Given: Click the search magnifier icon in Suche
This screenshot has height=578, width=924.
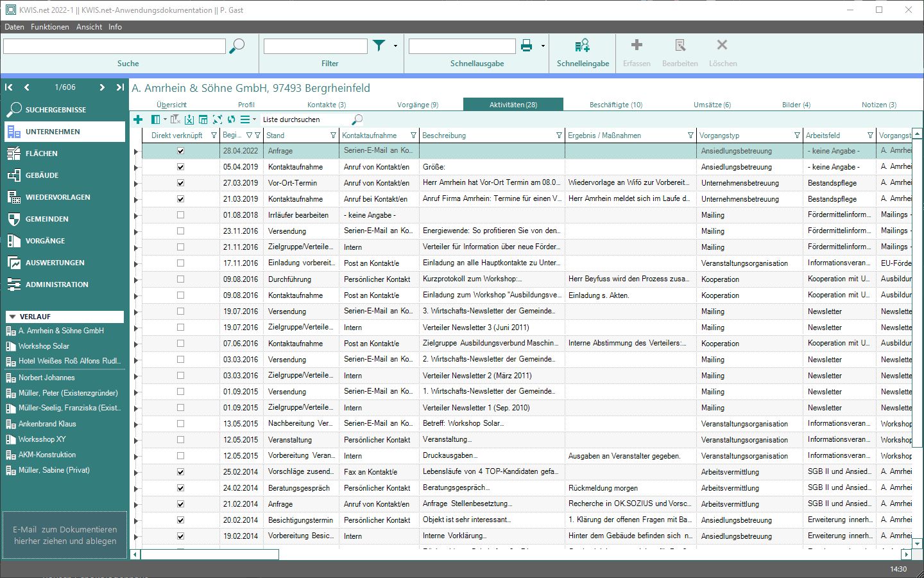Looking at the screenshot, I should (237, 46).
